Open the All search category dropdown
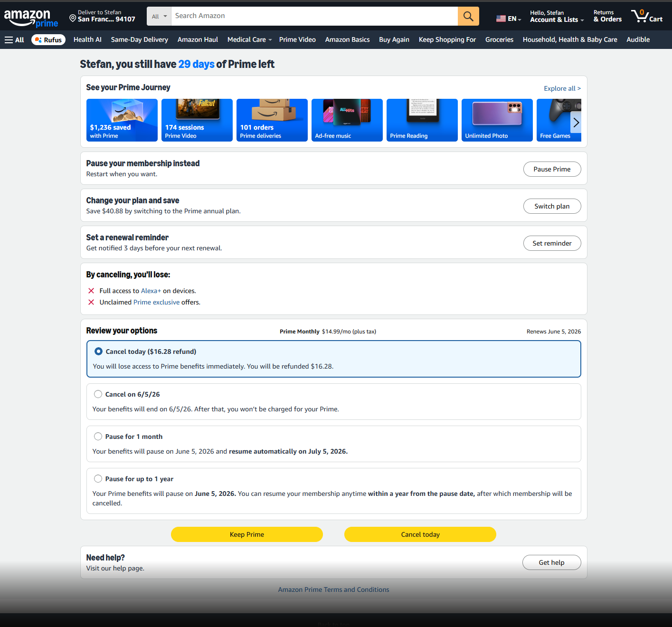This screenshot has height=627, width=672. (x=159, y=16)
